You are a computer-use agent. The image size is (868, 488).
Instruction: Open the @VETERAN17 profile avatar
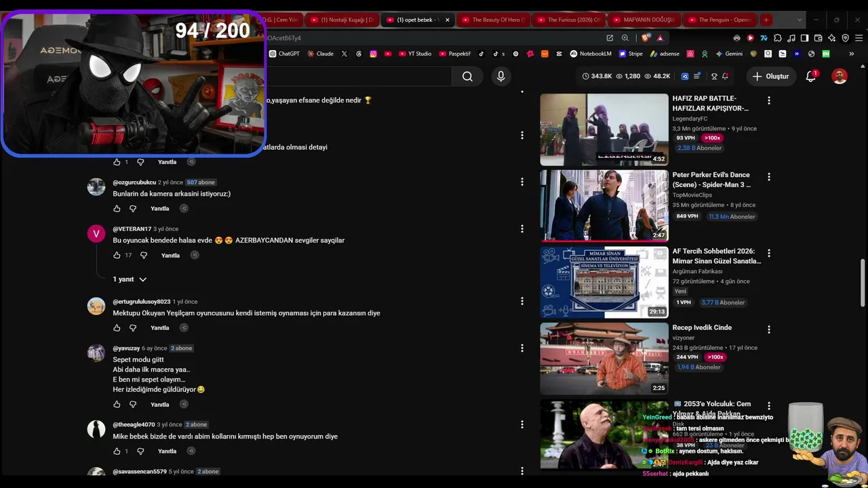(x=96, y=234)
